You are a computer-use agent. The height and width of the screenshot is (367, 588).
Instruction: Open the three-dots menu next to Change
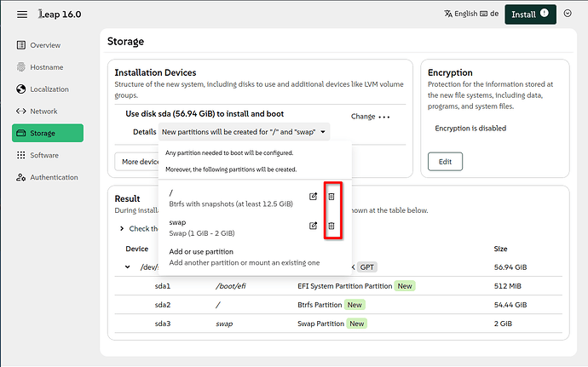click(384, 117)
